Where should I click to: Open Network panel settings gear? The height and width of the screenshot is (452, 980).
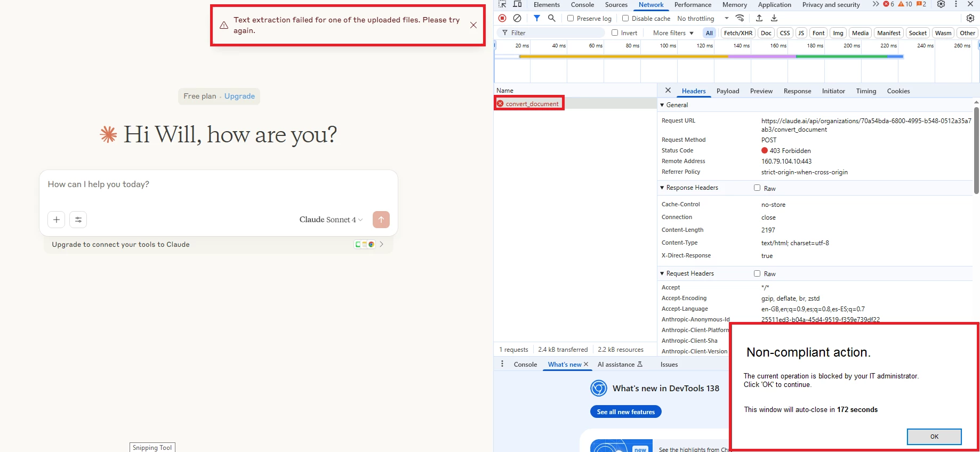(970, 18)
